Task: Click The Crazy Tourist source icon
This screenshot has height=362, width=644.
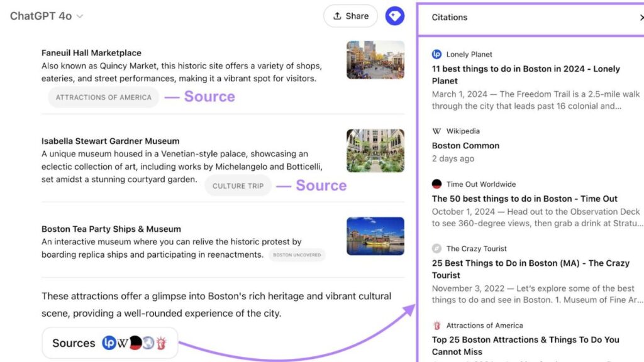Action: [x=436, y=248]
